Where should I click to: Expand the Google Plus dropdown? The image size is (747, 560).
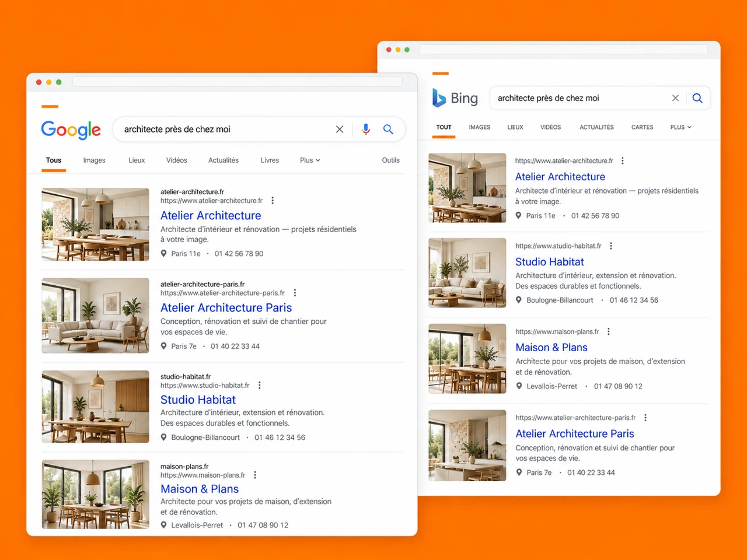coord(310,160)
